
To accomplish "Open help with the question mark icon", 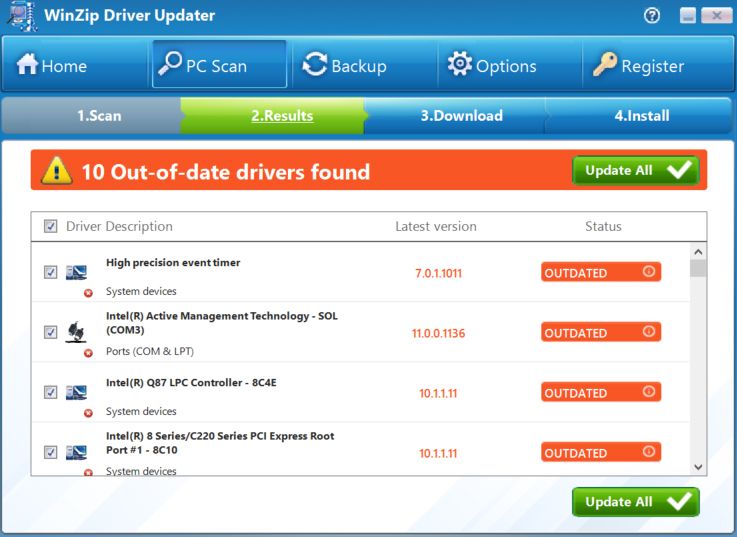I will coord(652,16).
